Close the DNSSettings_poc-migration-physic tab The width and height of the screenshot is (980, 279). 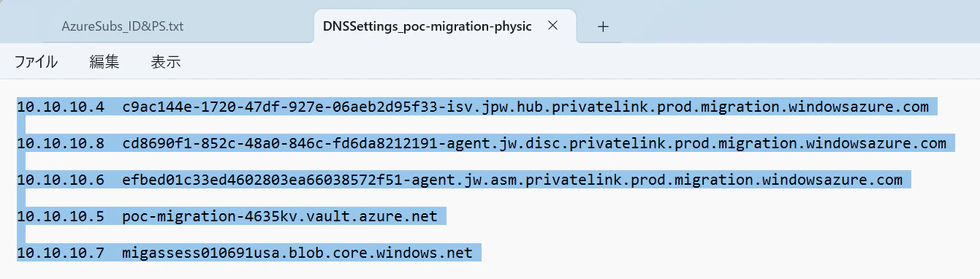(x=553, y=26)
